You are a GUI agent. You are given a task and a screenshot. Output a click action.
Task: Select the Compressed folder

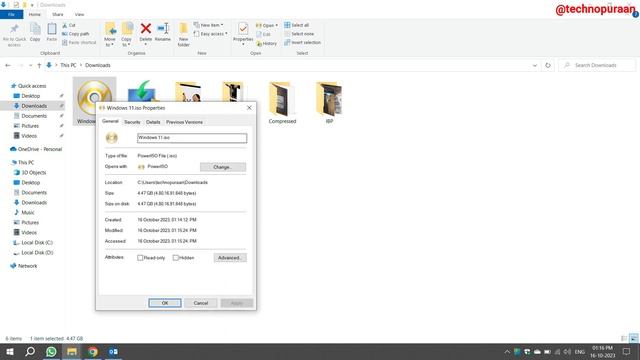(x=282, y=103)
